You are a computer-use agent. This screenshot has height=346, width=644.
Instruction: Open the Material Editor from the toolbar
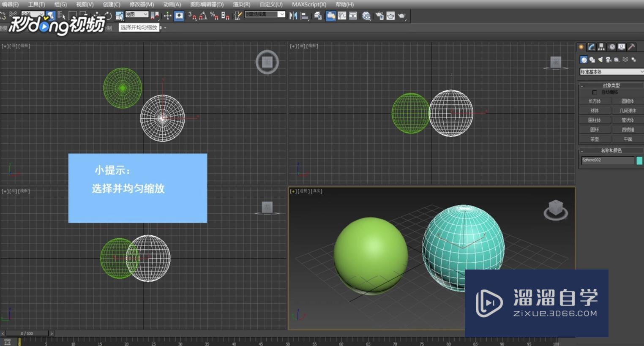(366, 16)
